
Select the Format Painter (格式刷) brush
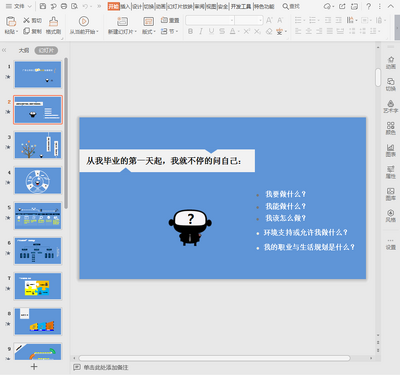[53, 25]
